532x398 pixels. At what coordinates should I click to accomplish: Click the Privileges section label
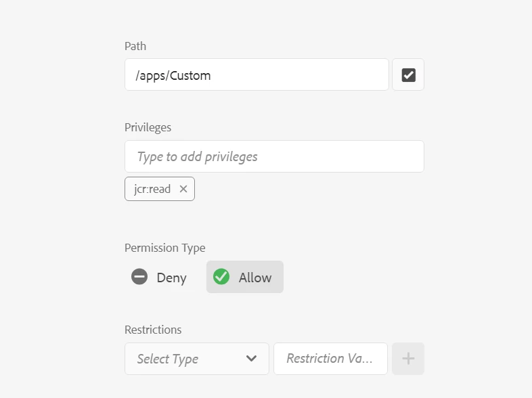[148, 127]
